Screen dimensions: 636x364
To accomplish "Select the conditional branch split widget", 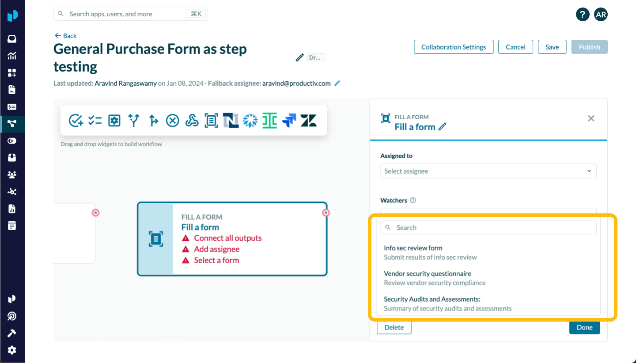I will pos(134,120).
